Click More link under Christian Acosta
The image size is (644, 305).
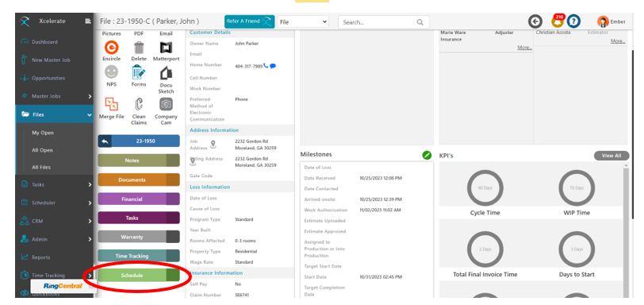pyautogui.click(x=618, y=41)
